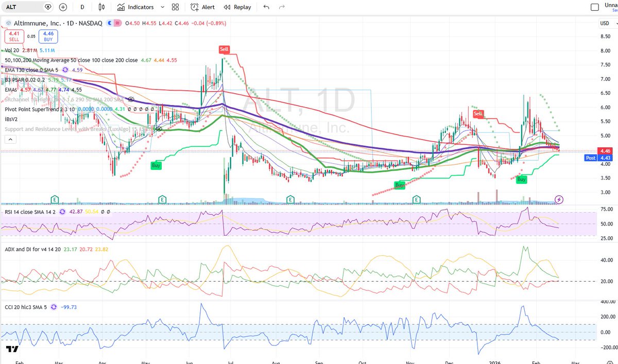Show the hidden Support and Resistance Levels indicator eye

click(x=160, y=128)
